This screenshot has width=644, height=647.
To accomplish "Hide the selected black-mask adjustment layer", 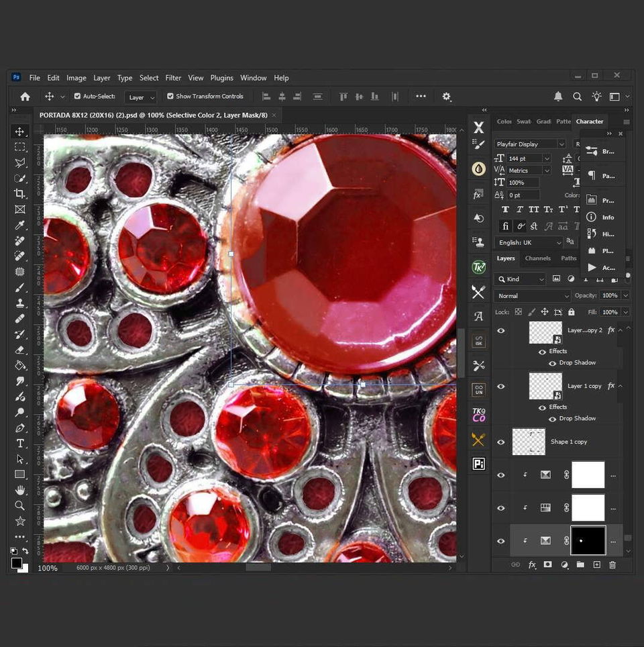I will [501, 541].
